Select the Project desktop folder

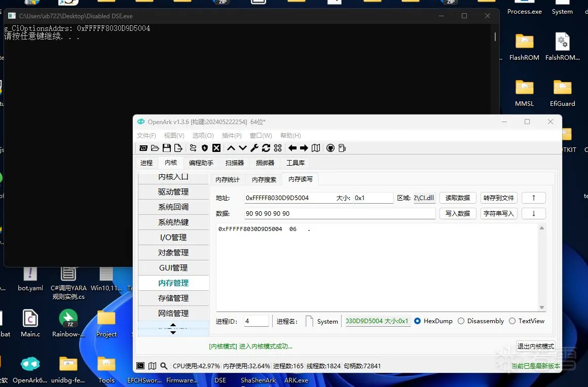click(x=106, y=323)
